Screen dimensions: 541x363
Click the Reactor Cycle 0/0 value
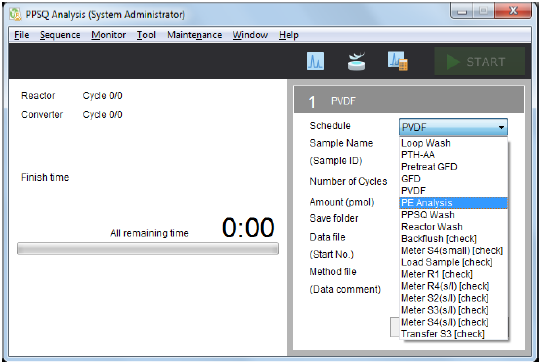click(x=102, y=96)
